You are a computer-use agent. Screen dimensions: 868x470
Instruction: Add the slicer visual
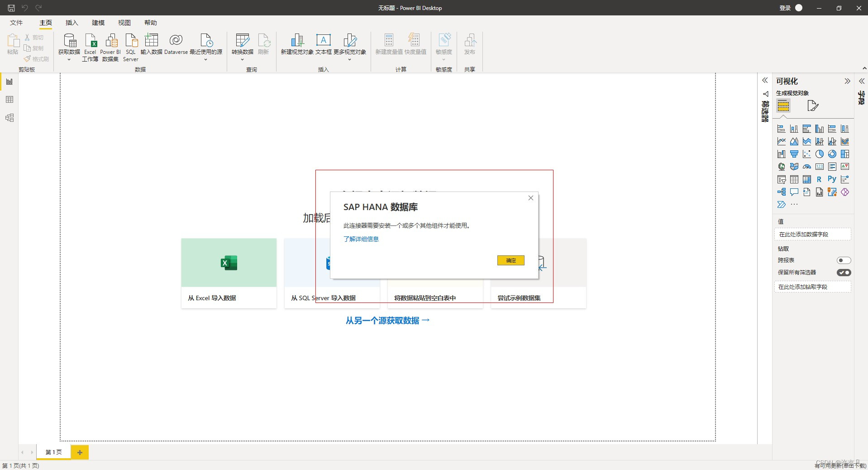tap(781, 180)
